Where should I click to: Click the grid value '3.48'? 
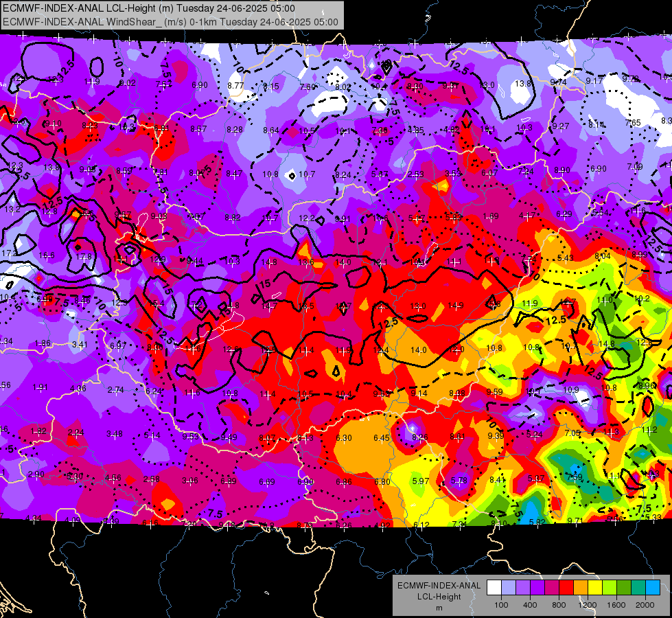[x=115, y=434]
